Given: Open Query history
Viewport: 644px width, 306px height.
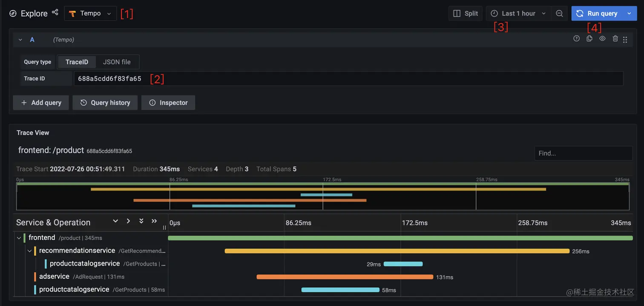Looking at the screenshot, I should [105, 103].
